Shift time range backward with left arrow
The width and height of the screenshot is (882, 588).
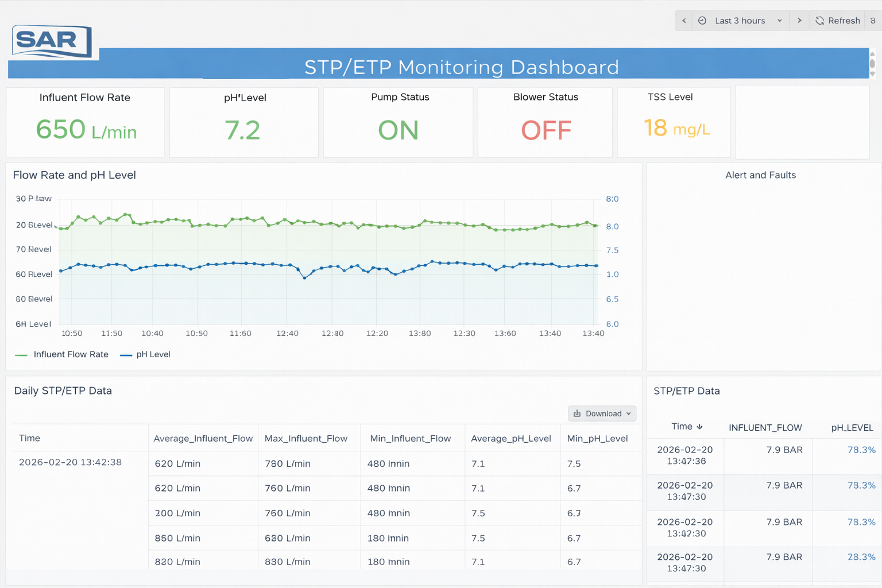click(684, 21)
